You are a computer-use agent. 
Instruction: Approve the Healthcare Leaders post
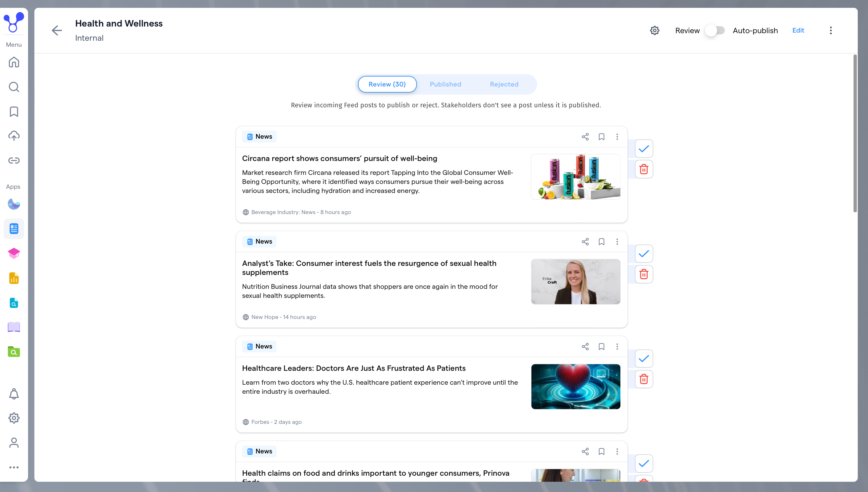[x=644, y=358]
